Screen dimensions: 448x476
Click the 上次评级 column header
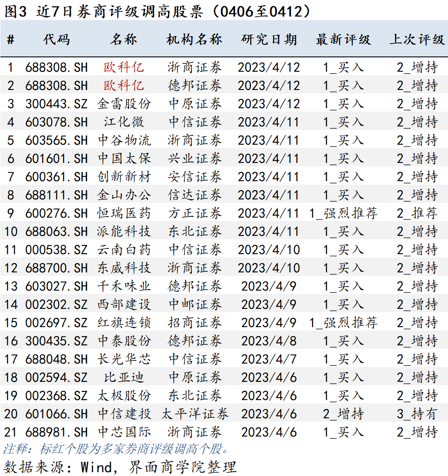click(x=417, y=40)
